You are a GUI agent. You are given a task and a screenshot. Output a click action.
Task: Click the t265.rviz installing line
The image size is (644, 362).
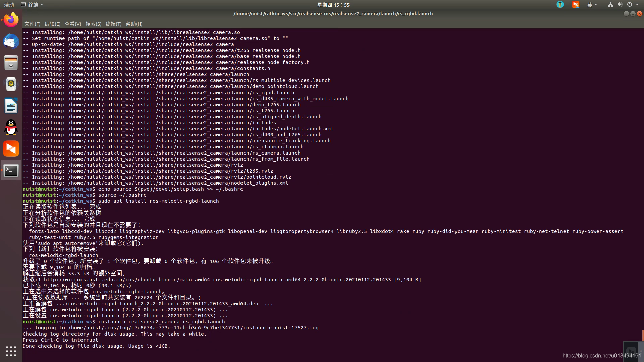pyautogui.click(x=148, y=171)
